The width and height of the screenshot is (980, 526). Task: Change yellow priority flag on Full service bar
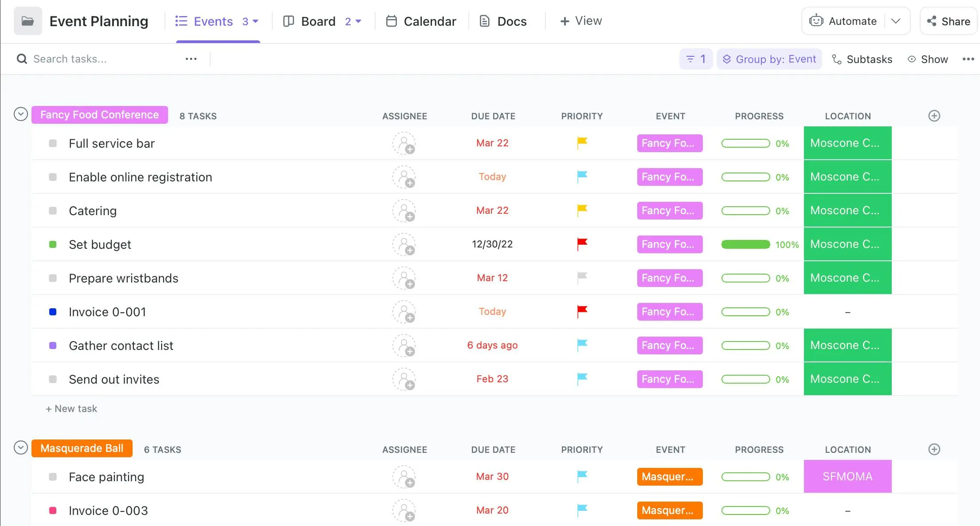pyautogui.click(x=582, y=143)
